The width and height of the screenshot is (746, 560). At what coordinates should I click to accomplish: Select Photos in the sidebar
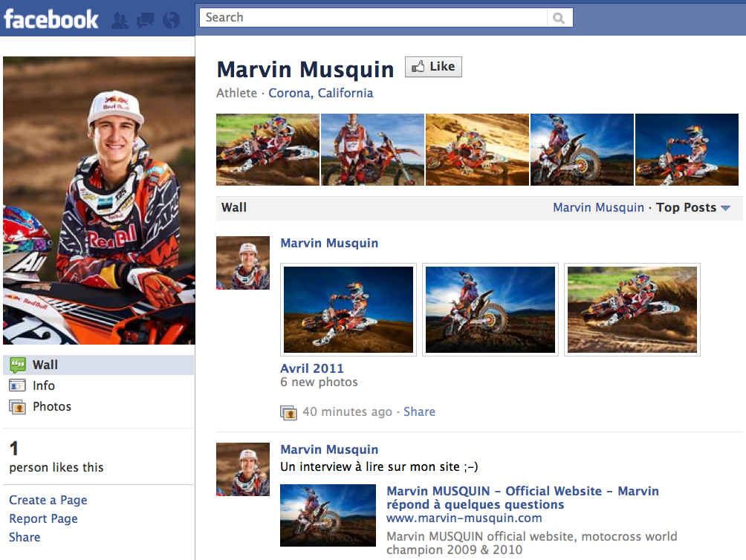pos(99,406)
